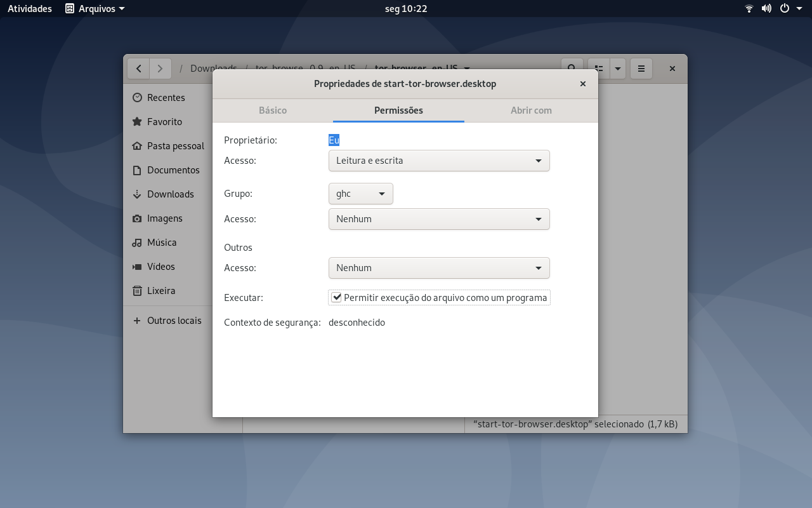This screenshot has height=508, width=812.
Task: Click the volume speaker icon in top bar
Action: [x=766, y=9]
